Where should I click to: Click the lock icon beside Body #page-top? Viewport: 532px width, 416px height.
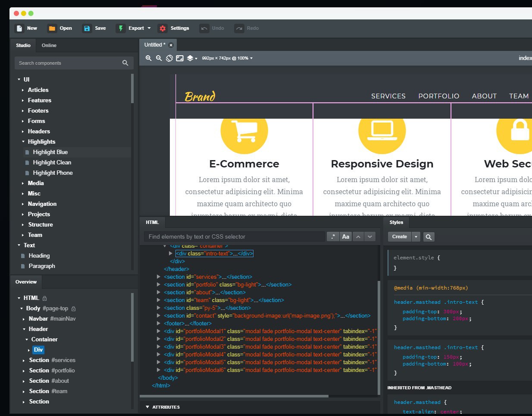tap(73, 309)
